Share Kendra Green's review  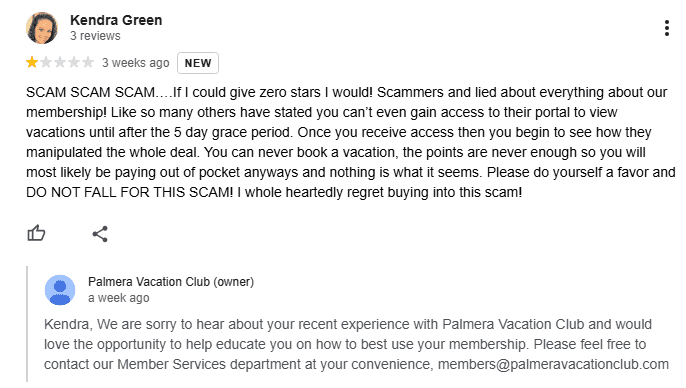point(100,234)
